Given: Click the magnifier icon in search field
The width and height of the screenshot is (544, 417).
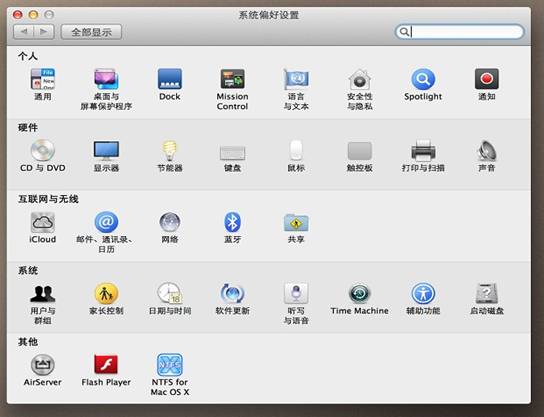Looking at the screenshot, I should coord(404,32).
